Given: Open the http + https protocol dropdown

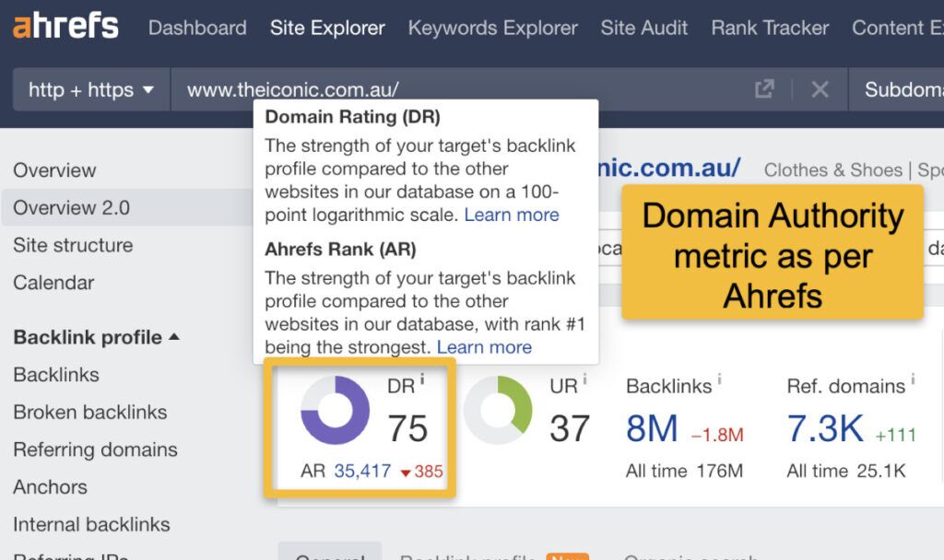Looking at the screenshot, I should coord(89,88).
